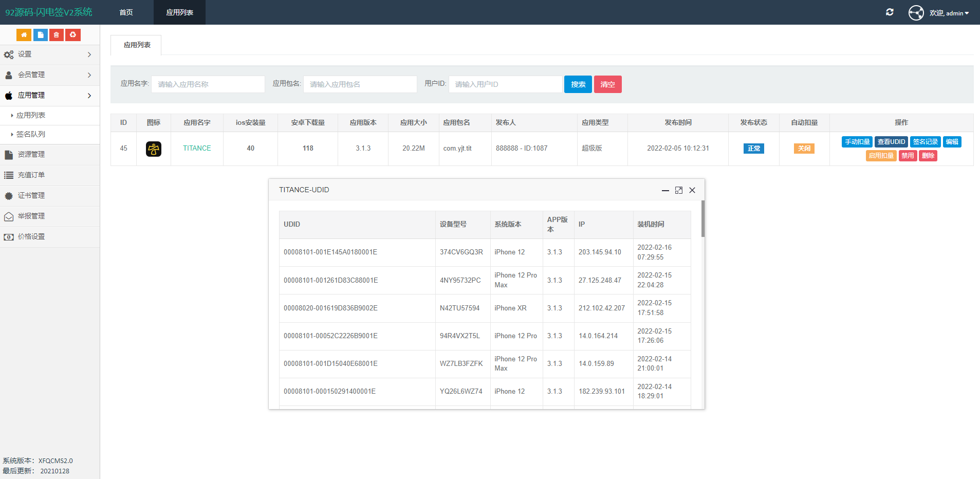Switch to the 首页 top tab
980x479 pixels.
coord(126,12)
